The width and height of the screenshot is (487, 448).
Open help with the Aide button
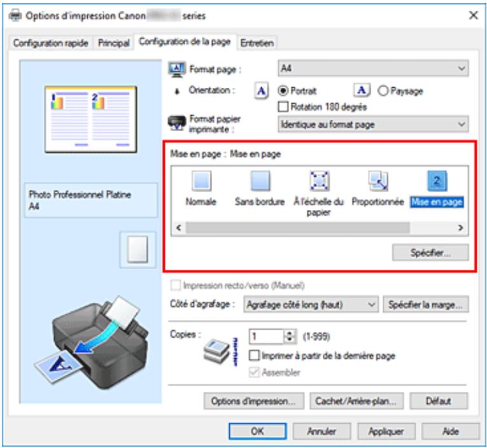[450, 431]
